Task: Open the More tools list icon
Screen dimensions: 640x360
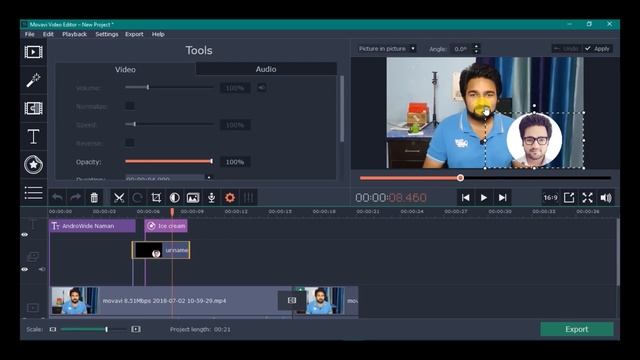Action: click(33, 193)
